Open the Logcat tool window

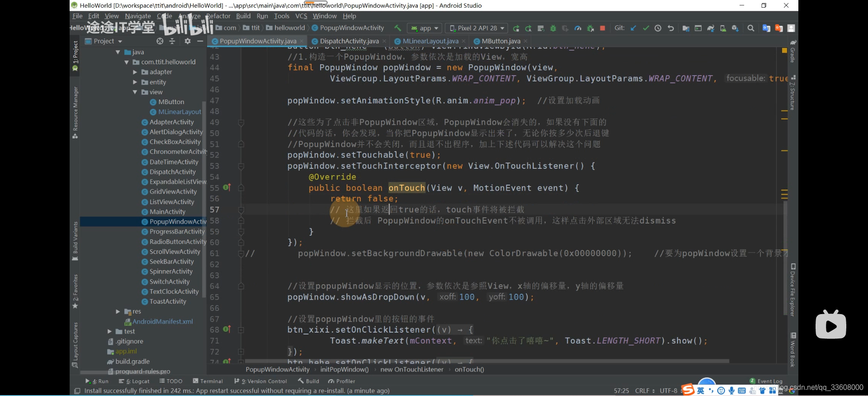click(134, 381)
